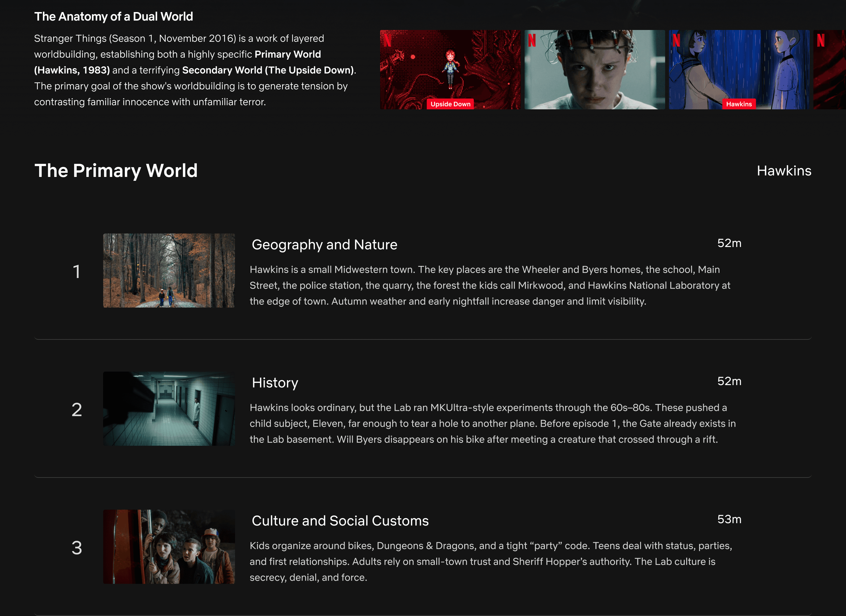Click Netflix N on partially visible fourth card
This screenshot has width=846, height=616.
(821, 40)
